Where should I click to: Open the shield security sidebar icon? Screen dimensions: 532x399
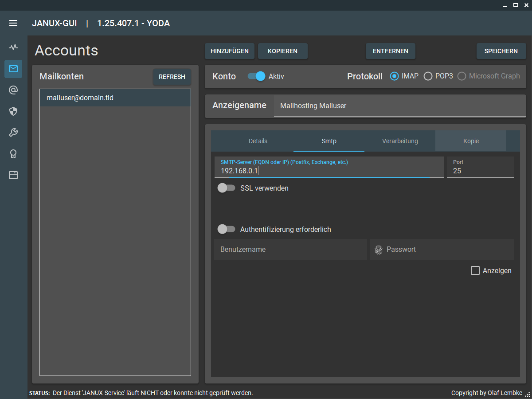[x=13, y=111]
